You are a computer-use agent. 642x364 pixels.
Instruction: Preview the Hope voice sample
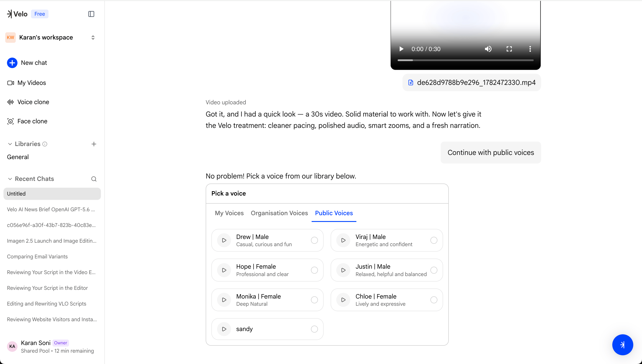(x=224, y=270)
